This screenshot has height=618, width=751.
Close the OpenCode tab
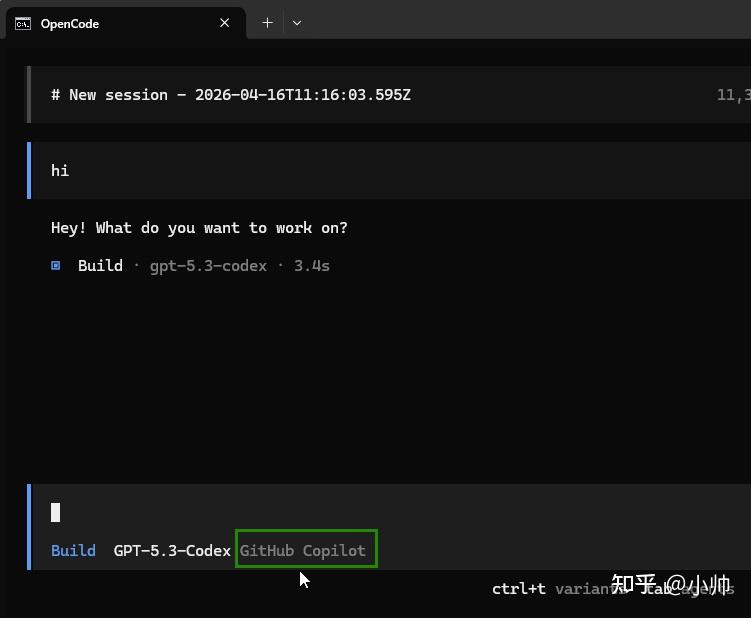click(224, 23)
